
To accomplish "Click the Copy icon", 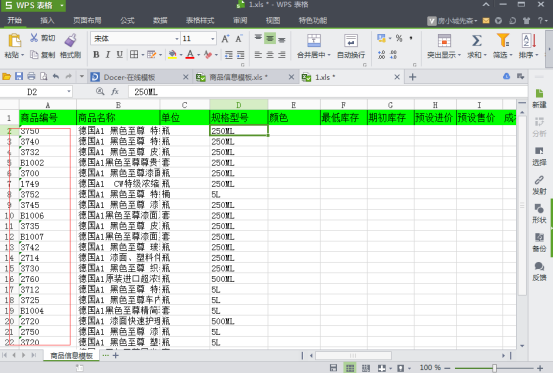I will (34, 55).
